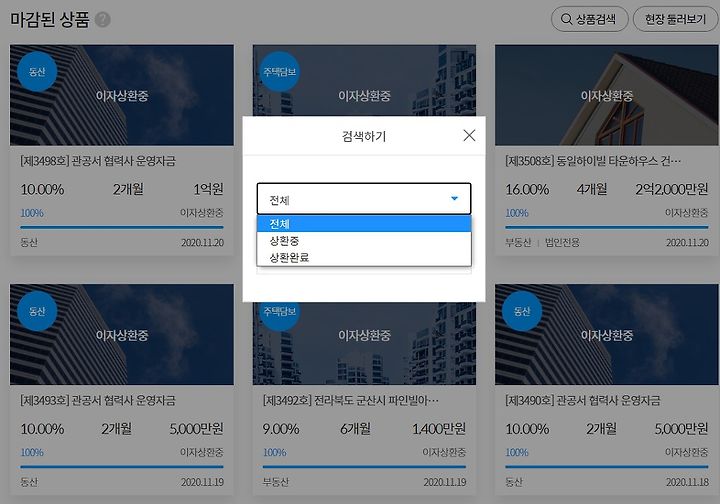Screen dimensions: 720x504
Task: Click the progress bar on 제3508호 card
Action: (x=607, y=227)
